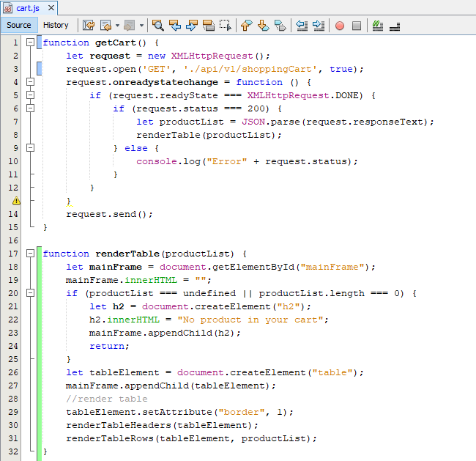Screen dimensions: 476x461
Task: Click the "Error" string in console.log
Action: [227, 161]
